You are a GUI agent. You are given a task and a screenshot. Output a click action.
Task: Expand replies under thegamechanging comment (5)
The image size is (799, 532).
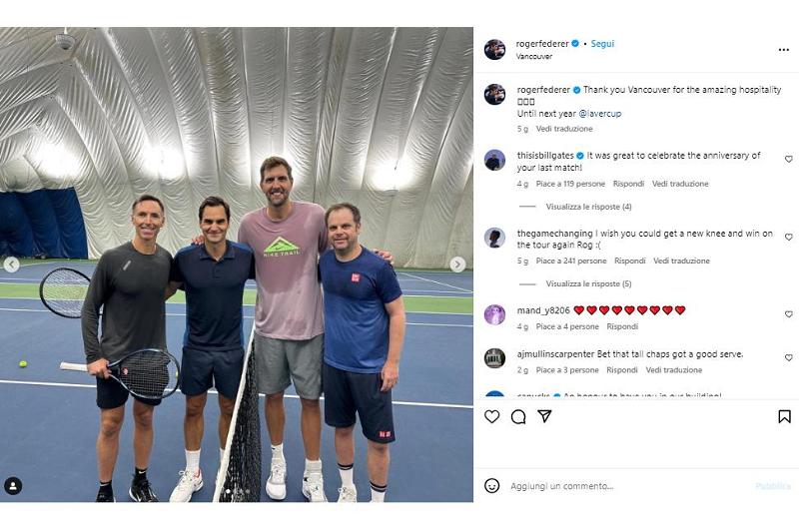click(x=588, y=284)
